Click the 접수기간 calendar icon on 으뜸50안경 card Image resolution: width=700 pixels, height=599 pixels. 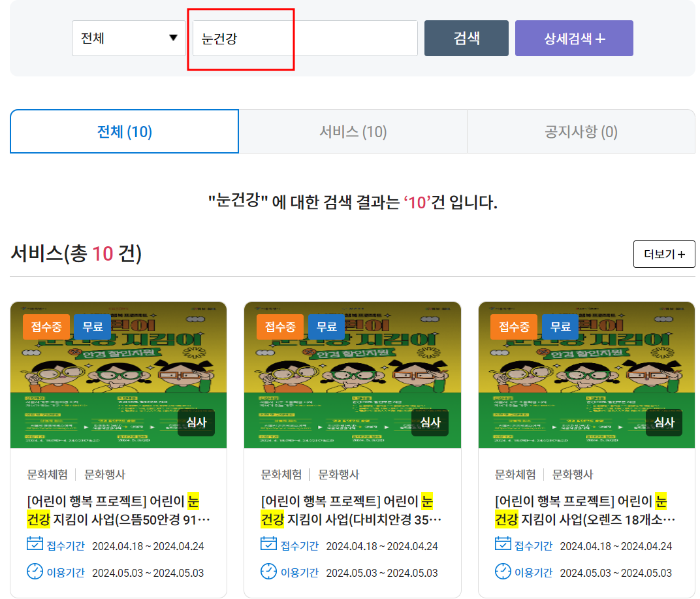(35, 543)
